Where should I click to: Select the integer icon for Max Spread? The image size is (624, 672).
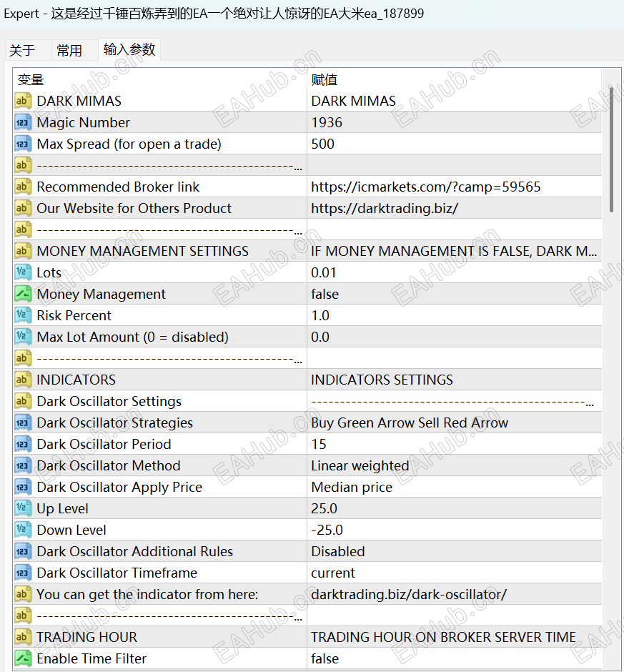click(23, 144)
